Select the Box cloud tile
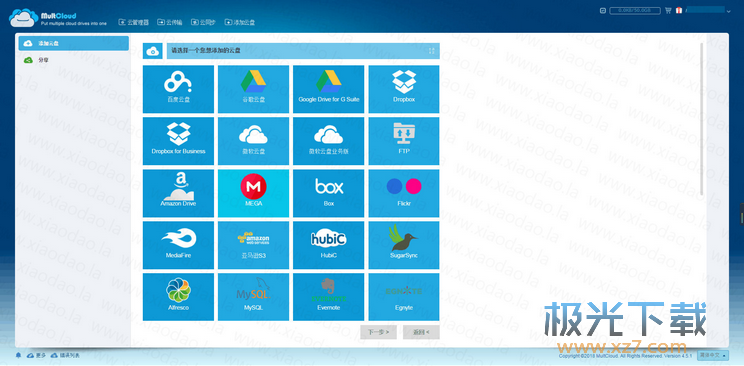This screenshot has width=744, height=366. (x=328, y=193)
